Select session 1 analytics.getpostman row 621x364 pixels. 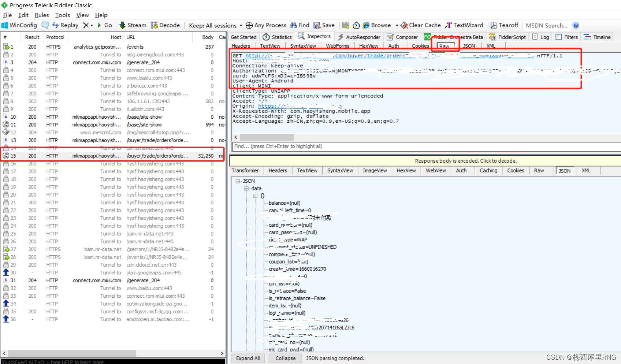tap(113, 47)
